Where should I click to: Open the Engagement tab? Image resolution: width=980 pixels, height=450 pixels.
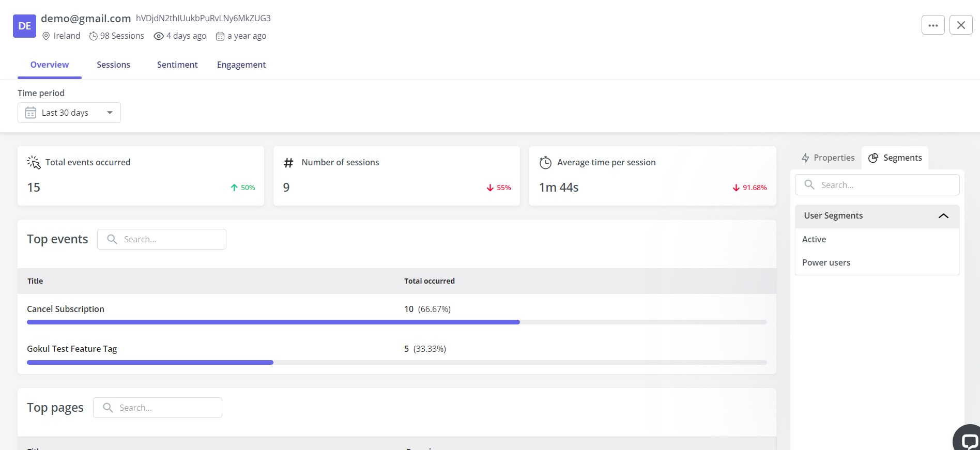pos(241,65)
